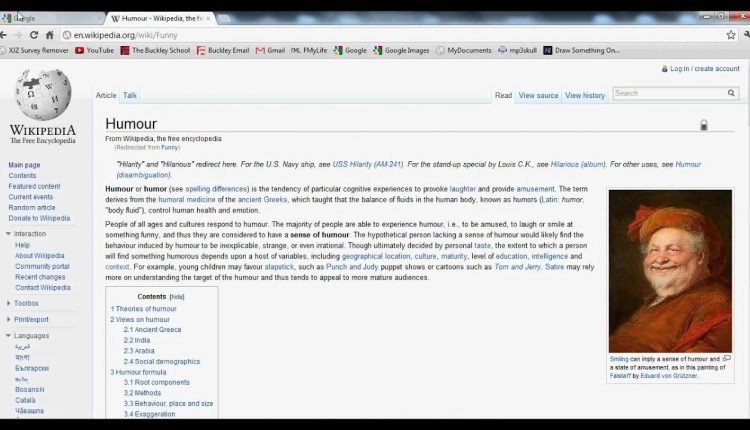Click the browser forward arrow
The height and width of the screenshot is (430, 750).
click(18, 35)
